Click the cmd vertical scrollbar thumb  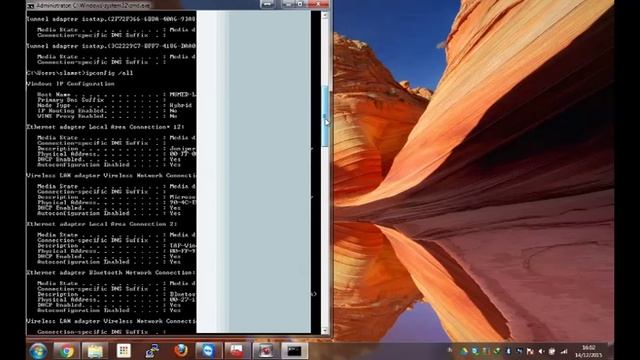point(325,116)
